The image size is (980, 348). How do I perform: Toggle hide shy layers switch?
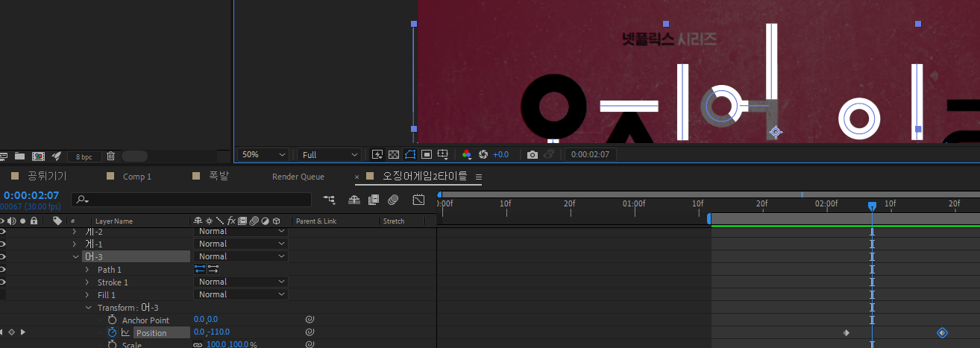[x=354, y=200]
